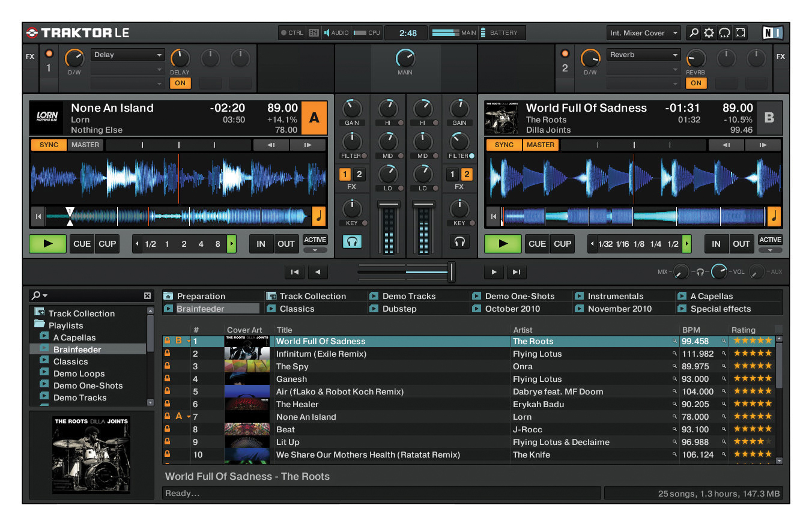Click magnifier next to Flying Lotus Infinitum row

pyautogui.click(x=674, y=354)
